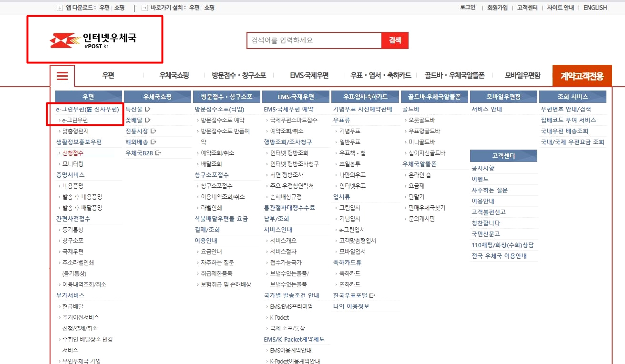Open 기념우표 사전예약판매
625x364 pixels.
(363, 109)
